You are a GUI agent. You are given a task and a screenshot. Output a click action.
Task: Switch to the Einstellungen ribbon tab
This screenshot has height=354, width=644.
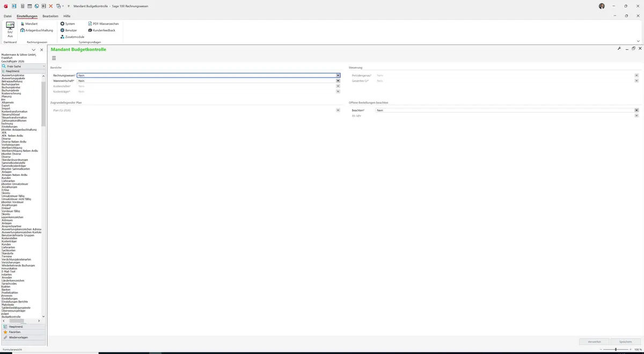click(27, 16)
